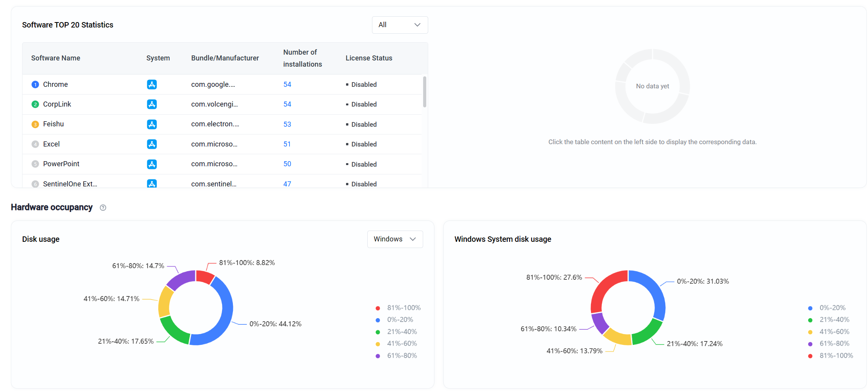Click the App Store icon in Excel row
The height and width of the screenshot is (391, 868).
tap(152, 144)
